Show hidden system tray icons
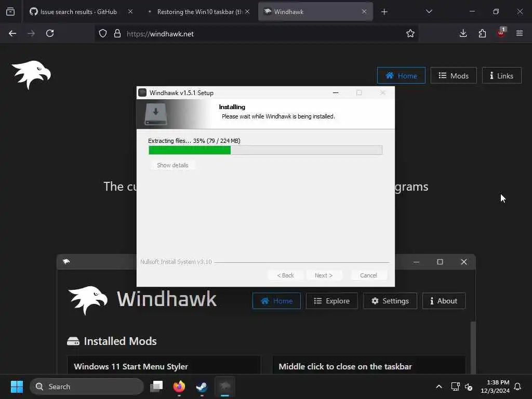 438,387
